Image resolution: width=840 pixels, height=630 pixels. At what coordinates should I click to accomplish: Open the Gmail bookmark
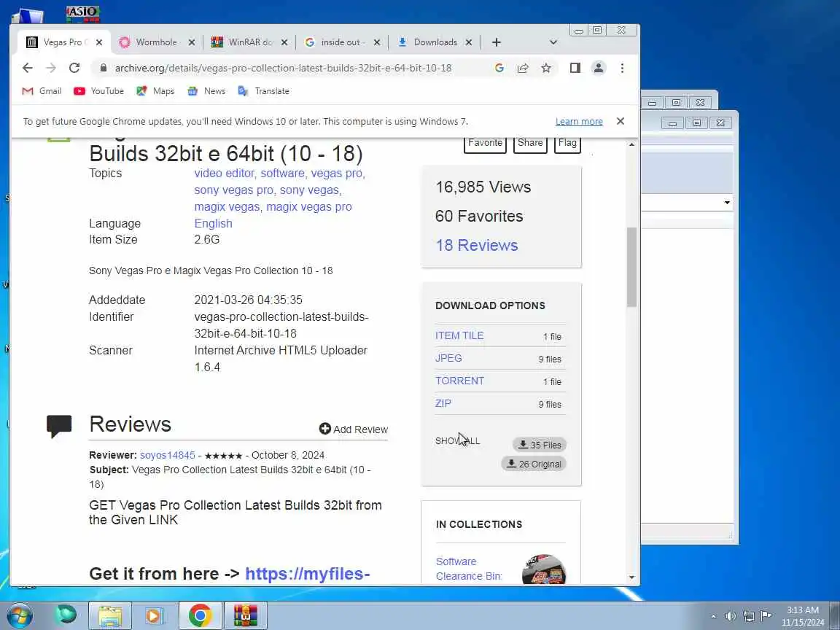point(42,91)
